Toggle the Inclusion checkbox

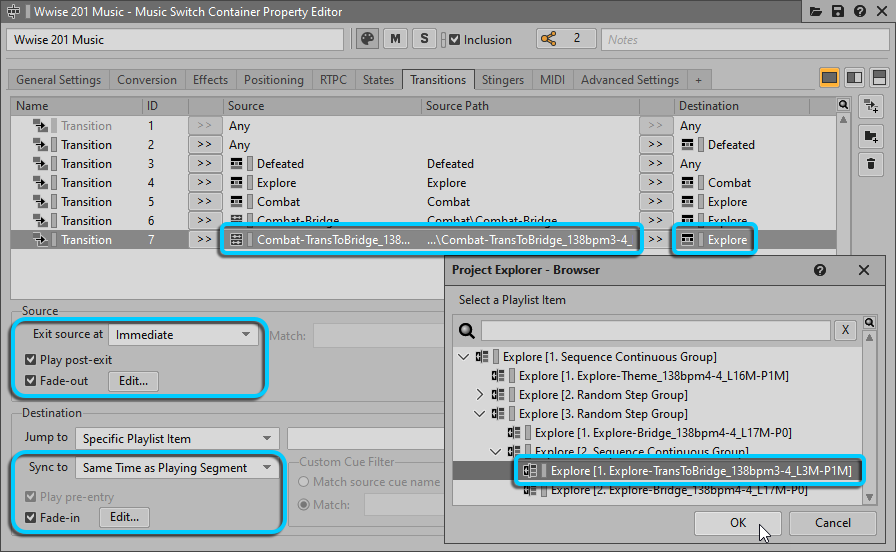point(455,39)
